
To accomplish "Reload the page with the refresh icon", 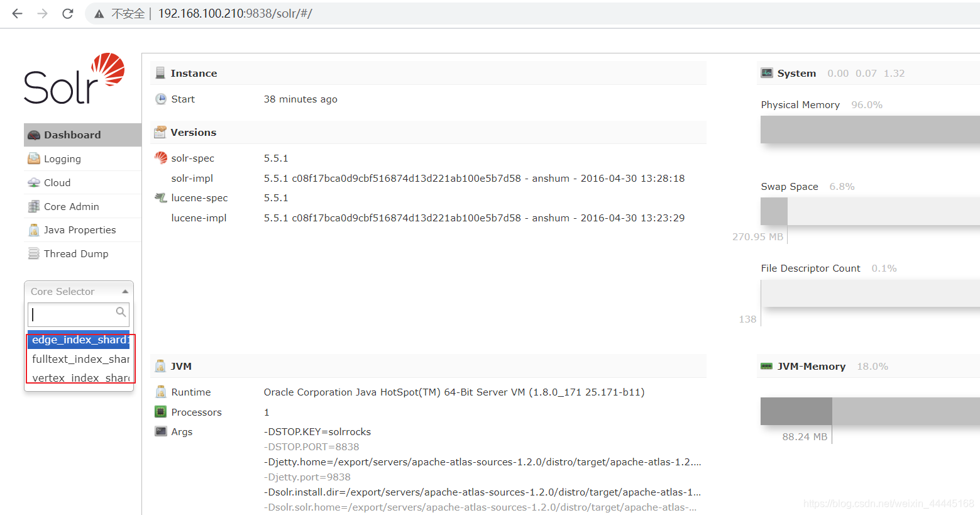I will [67, 13].
